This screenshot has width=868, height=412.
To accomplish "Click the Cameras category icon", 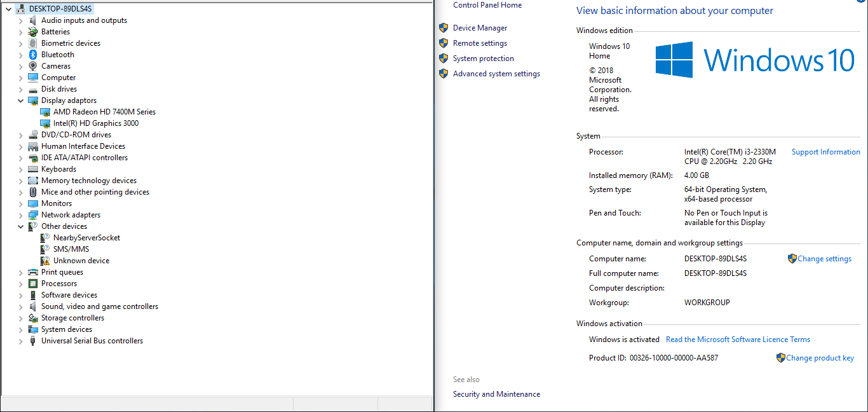I will coord(33,66).
